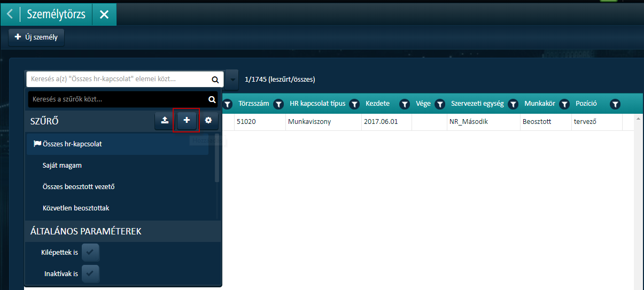Filter the HR kapcsolat típus column
Image resolution: width=644 pixels, height=290 pixels.
(x=354, y=104)
